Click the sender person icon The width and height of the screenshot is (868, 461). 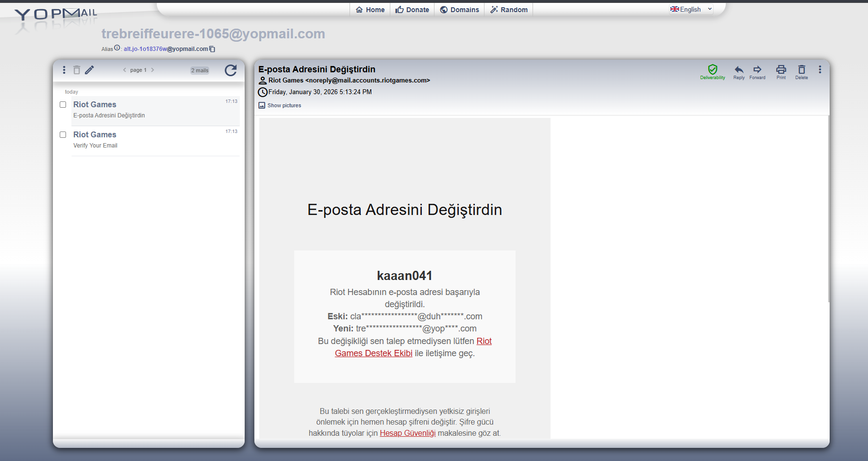pos(263,81)
